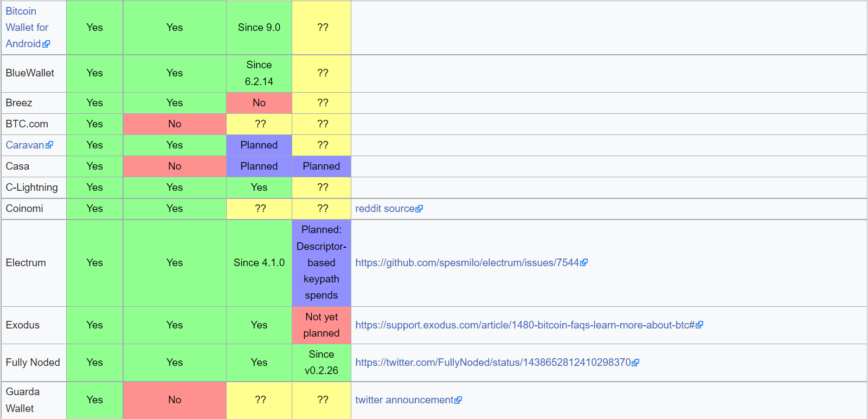The image size is (868, 419).
Task: Select the BTC.com row name
Action: pos(27,124)
